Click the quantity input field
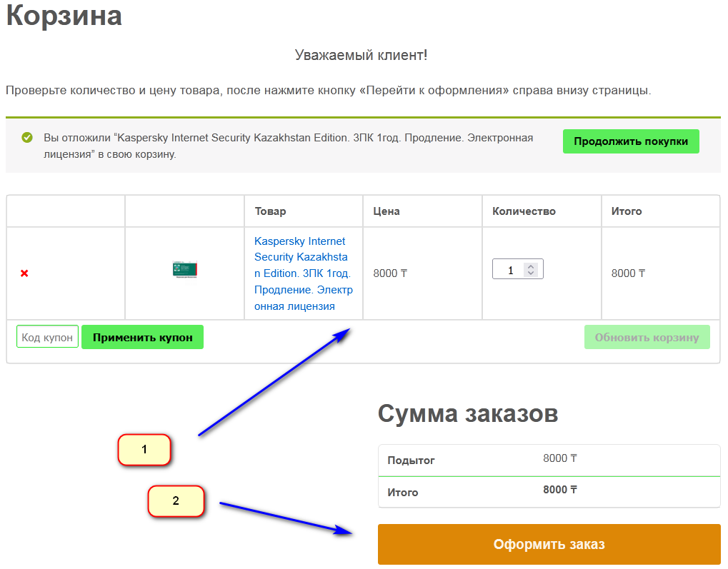This screenshot has width=728, height=569. click(x=518, y=269)
